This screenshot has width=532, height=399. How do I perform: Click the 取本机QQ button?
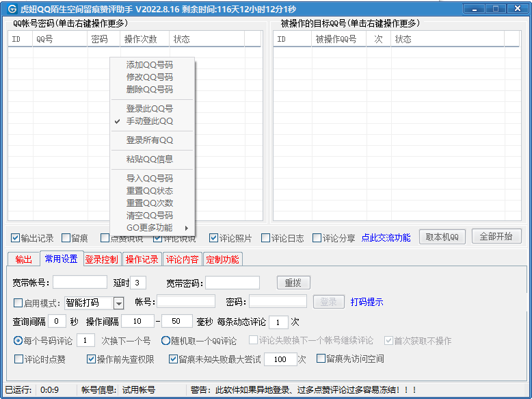[x=442, y=237]
